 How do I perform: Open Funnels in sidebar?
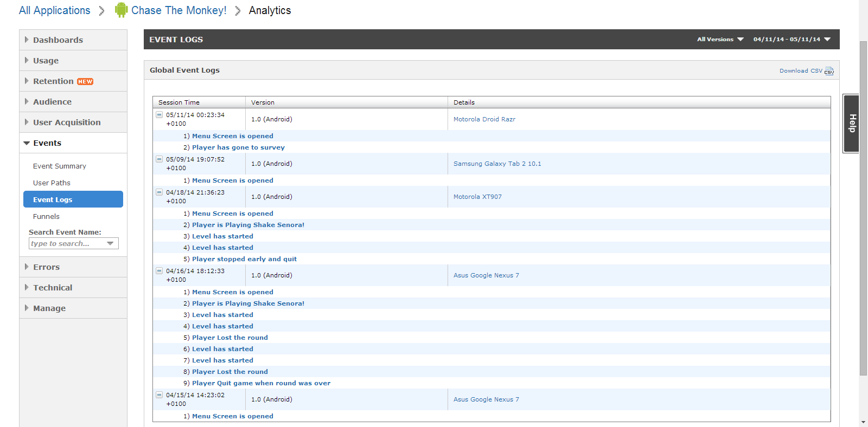(x=46, y=217)
